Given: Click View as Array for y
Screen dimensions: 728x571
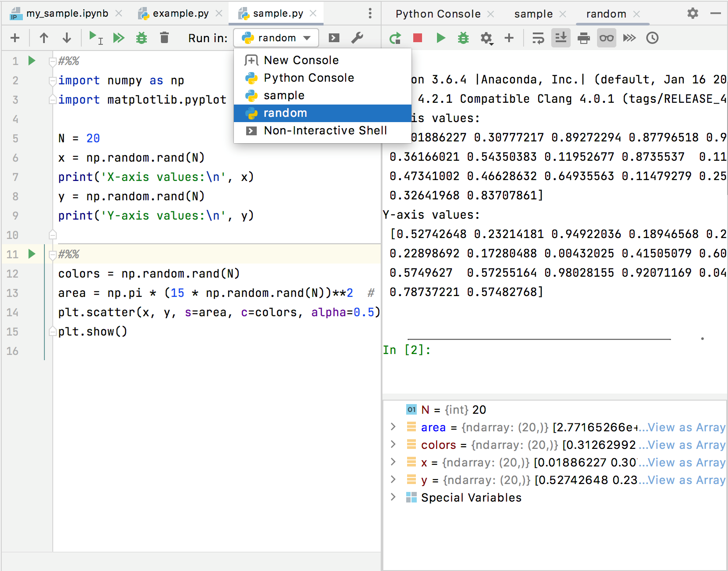Looking at the screenshot, I should click(686, 480).
